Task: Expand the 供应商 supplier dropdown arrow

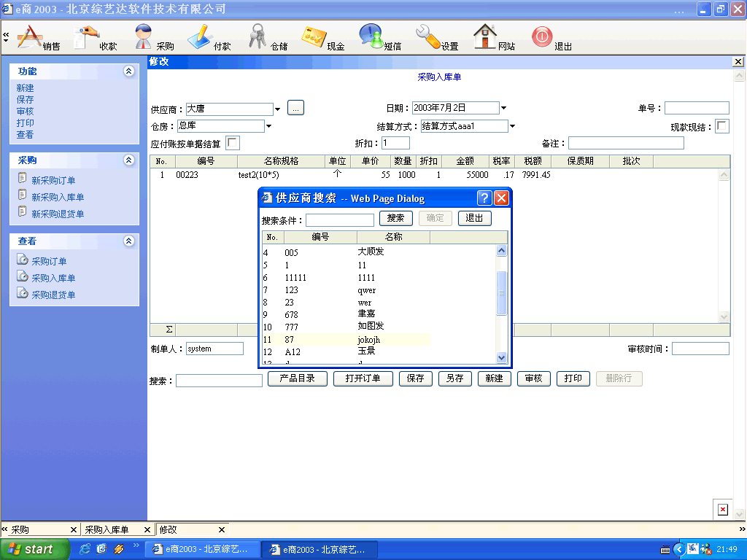Action: click(278, 109)
